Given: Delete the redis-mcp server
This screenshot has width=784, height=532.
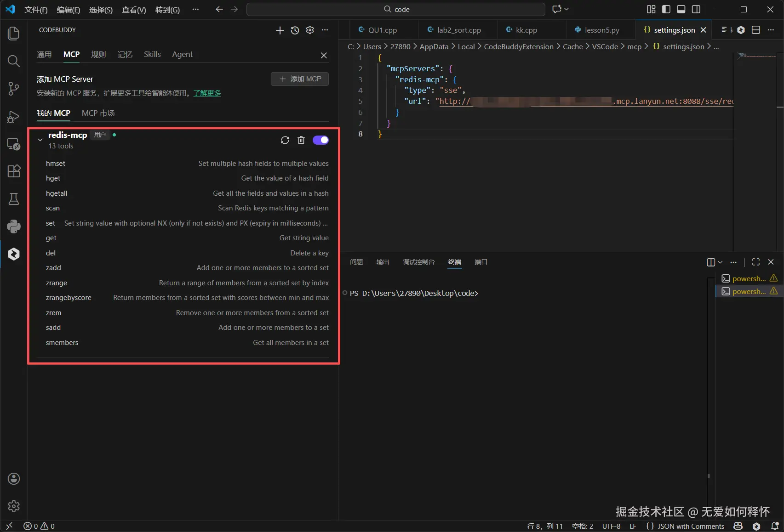Looking at the screenshot, I should (x=301, y=140).
